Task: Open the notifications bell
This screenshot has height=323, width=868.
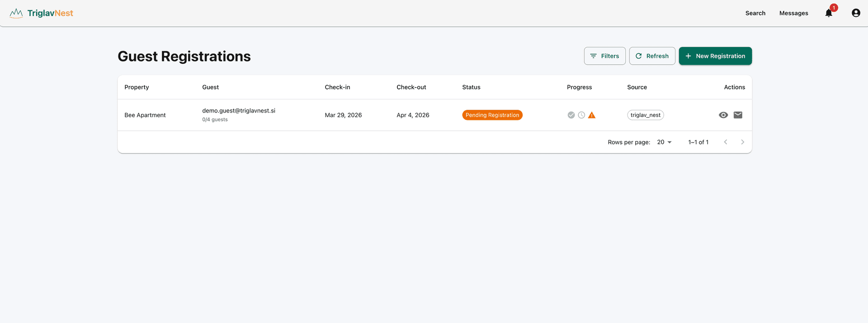Action: [x=829, y=13]
